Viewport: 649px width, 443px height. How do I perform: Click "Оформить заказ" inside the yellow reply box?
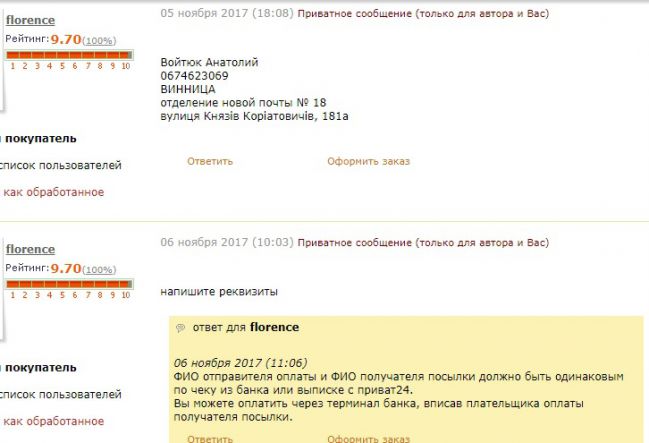tap(368, 438)
